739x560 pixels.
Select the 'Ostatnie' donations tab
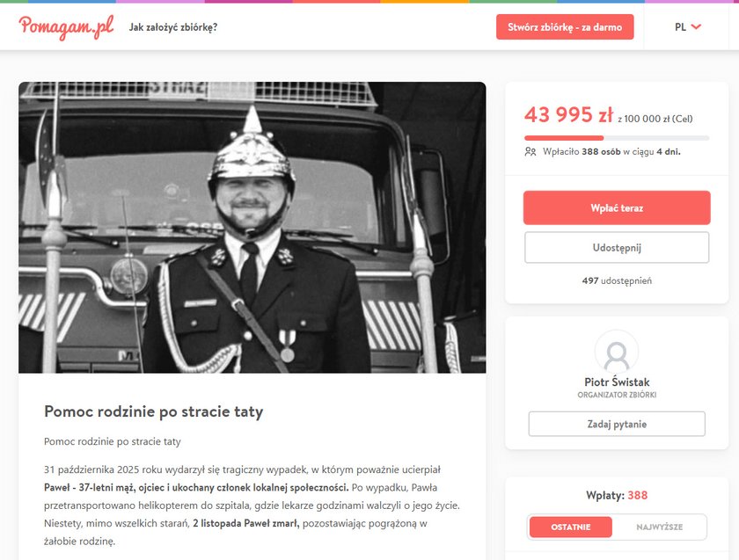[x=570, y=527]
